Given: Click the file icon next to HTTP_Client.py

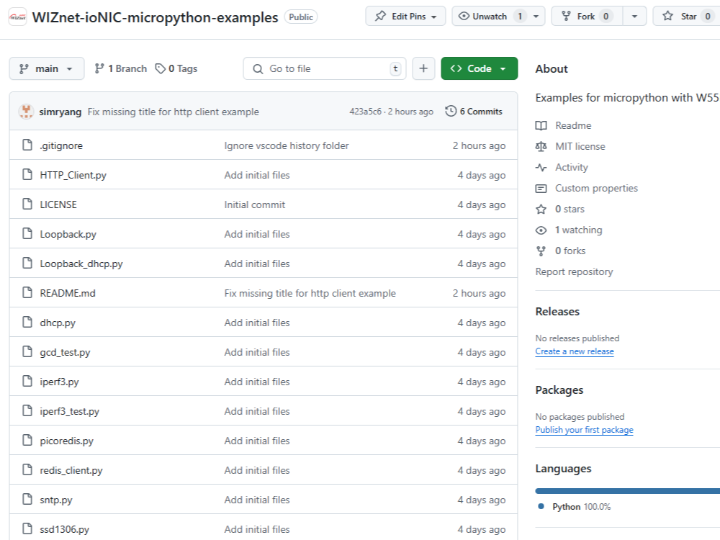Looking at the screenshot, I should click(x=28, y=174).
